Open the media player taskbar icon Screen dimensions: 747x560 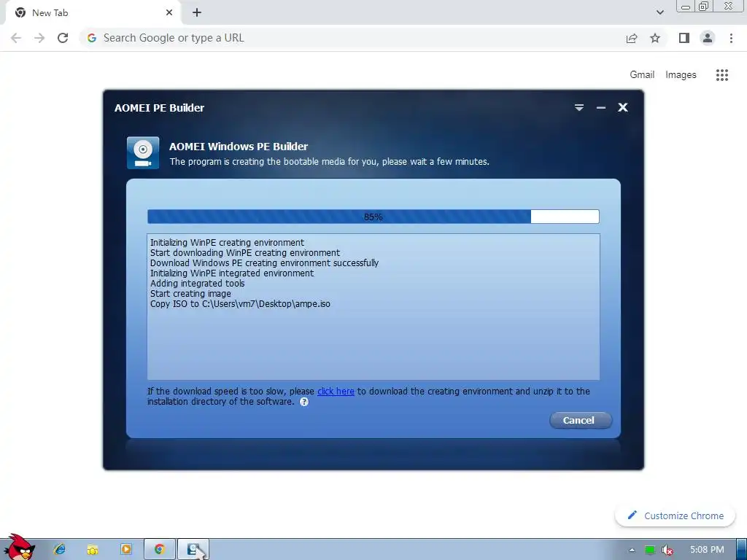click(125, 550)
